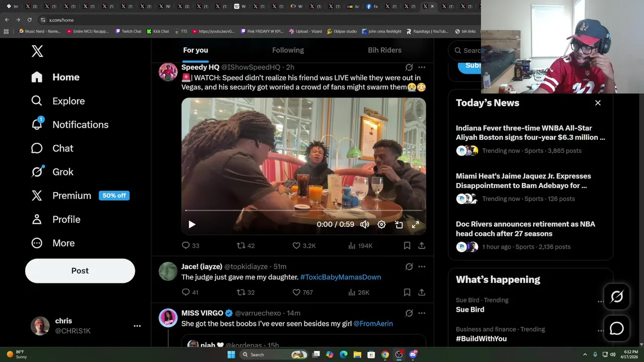Open the More menu in sidebar
The image size is (644, 362).
point(53,243)
